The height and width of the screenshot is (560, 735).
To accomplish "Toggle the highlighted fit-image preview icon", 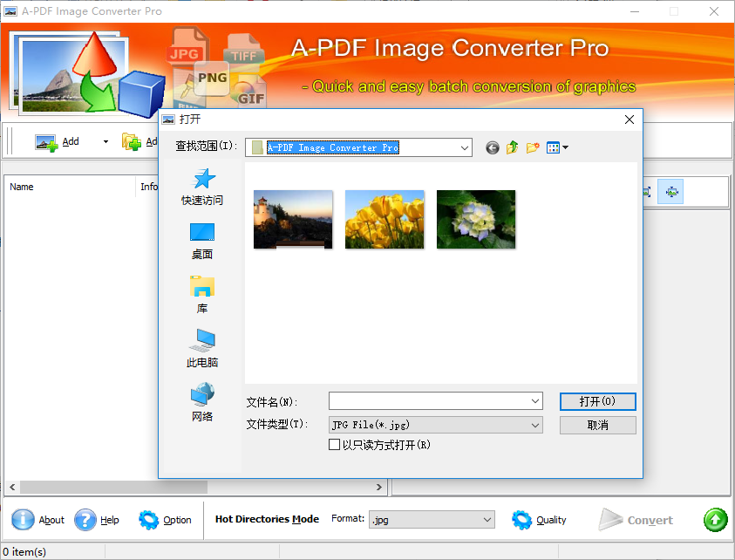I will 670,191.
